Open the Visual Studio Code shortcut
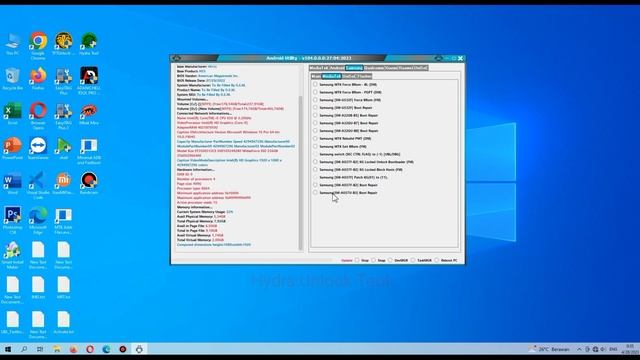The height and width of the screenshot is (360, 640). pos(38,185)
